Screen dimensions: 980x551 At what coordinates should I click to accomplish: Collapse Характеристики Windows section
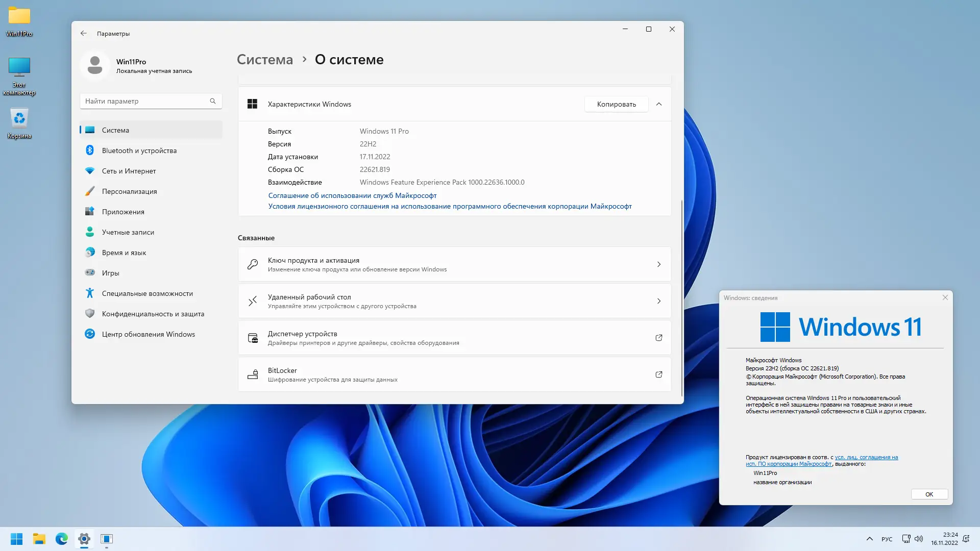pos(659,104)
